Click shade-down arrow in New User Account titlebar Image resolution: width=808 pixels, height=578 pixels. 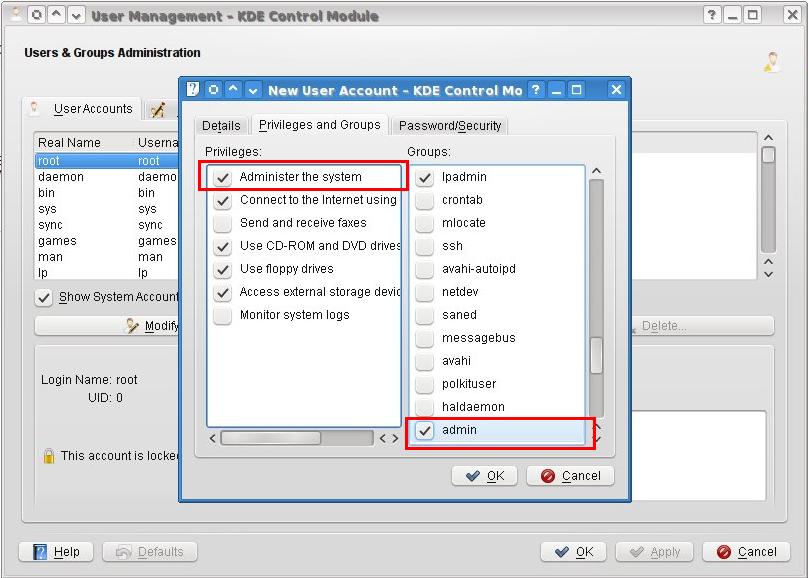point(252,90)
